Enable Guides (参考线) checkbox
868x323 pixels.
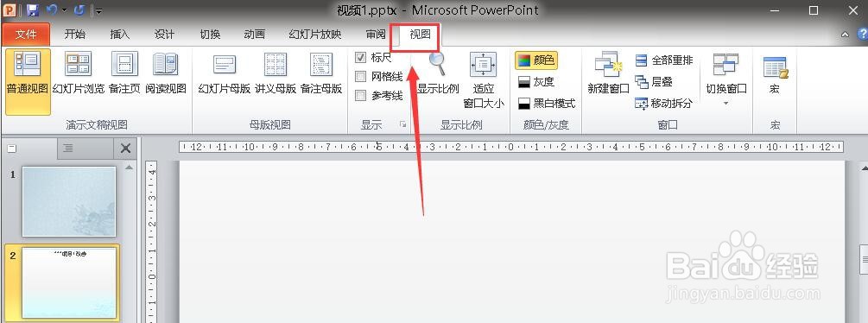360,96
